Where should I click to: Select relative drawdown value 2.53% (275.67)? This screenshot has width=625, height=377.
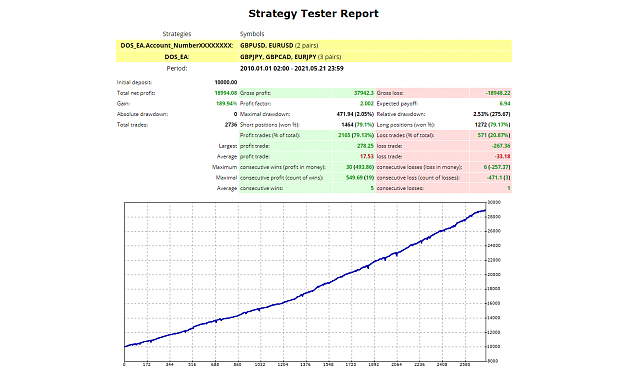(x=492, y=114)
